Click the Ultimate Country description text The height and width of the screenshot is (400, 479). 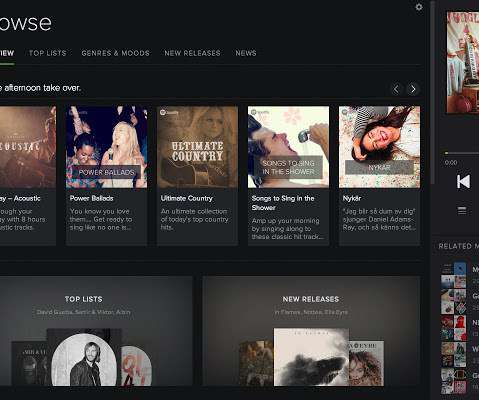195,219
